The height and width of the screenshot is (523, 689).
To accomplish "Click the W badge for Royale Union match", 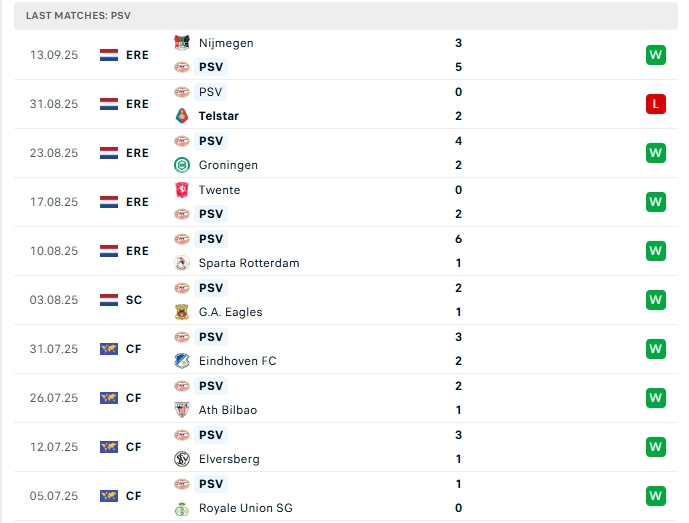I will [x=656, y=496].
